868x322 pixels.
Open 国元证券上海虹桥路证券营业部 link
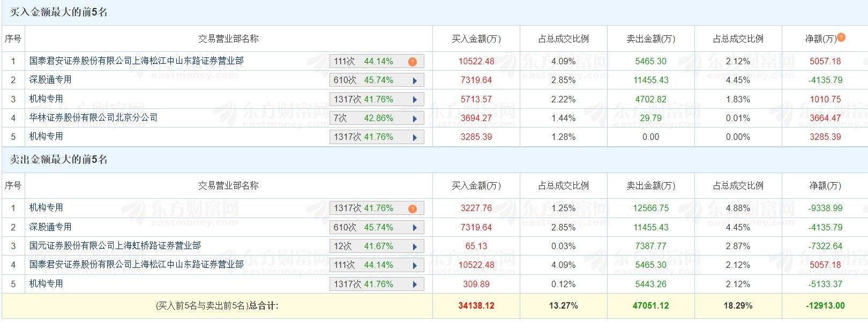[115, 246]
